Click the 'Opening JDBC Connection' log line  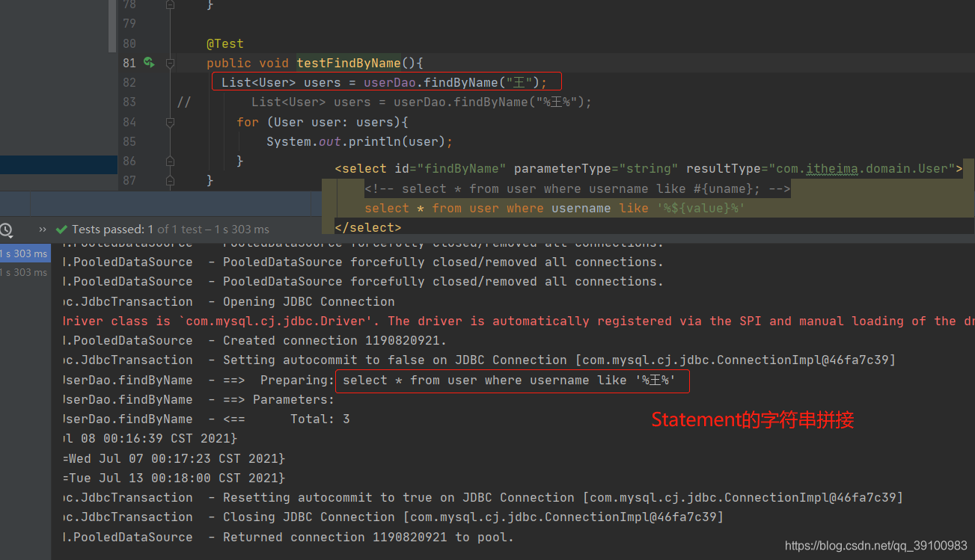229,301
